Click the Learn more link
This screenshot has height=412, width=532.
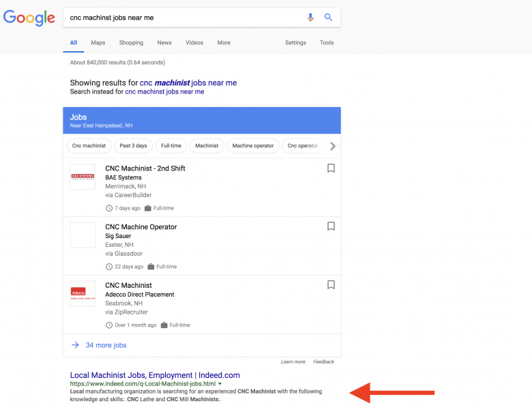(x=293, y=362)
